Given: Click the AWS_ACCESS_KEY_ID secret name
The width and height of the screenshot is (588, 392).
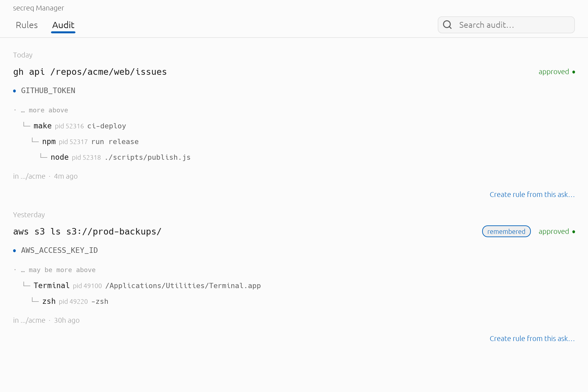Looking at the screenshot, I should 59,250.
